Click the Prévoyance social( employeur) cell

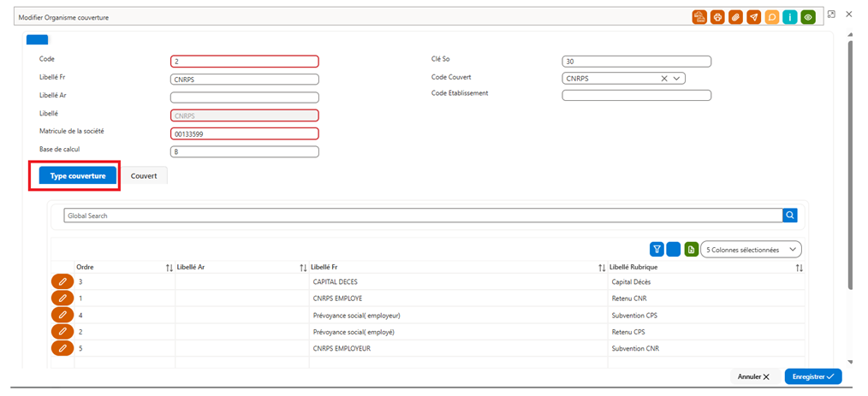coord(458,316)
